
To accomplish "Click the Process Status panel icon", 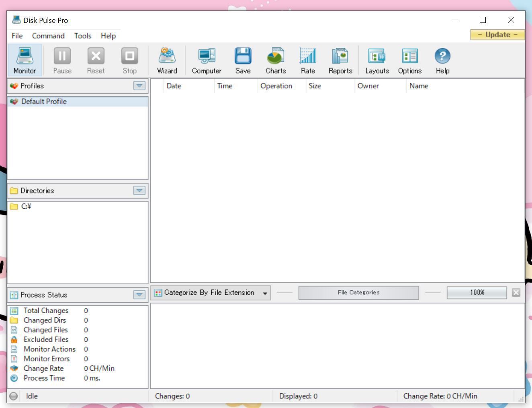I will pos(14,295).
